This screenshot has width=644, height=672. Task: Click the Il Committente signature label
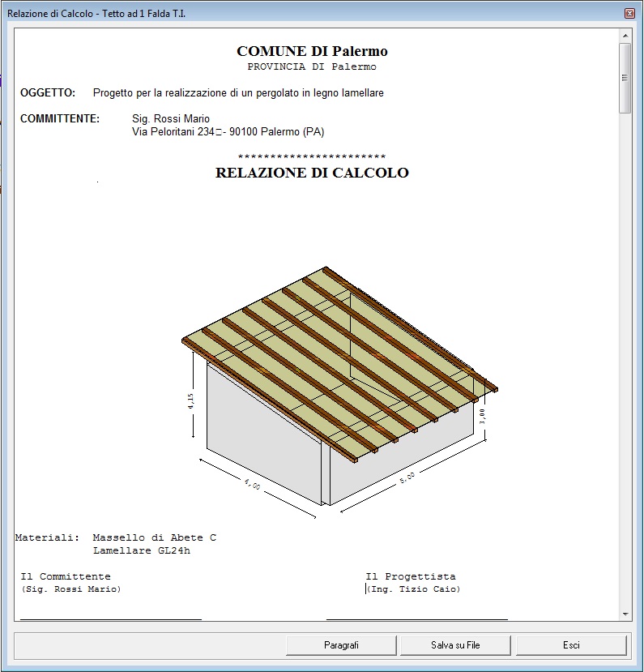(x=66, y=576)
